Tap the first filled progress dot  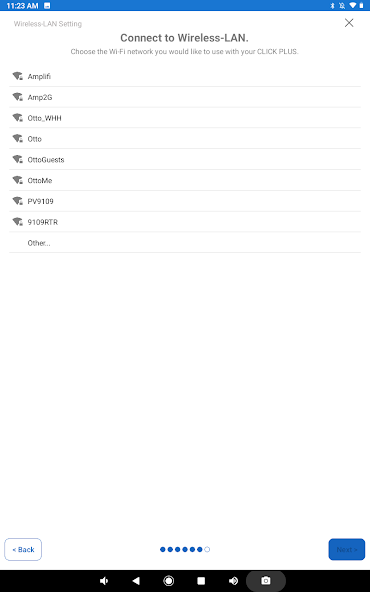(163, 549)
